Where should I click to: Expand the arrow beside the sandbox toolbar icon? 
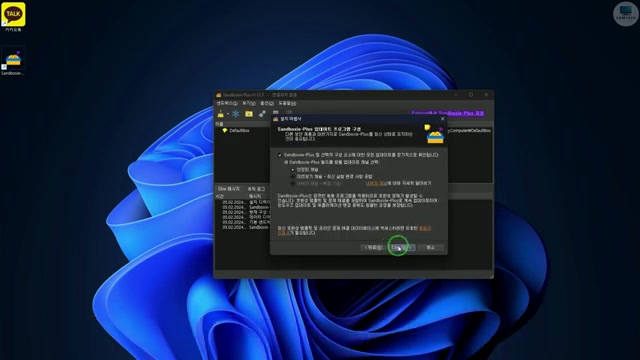pyautogui.click(x=228, y=114)
